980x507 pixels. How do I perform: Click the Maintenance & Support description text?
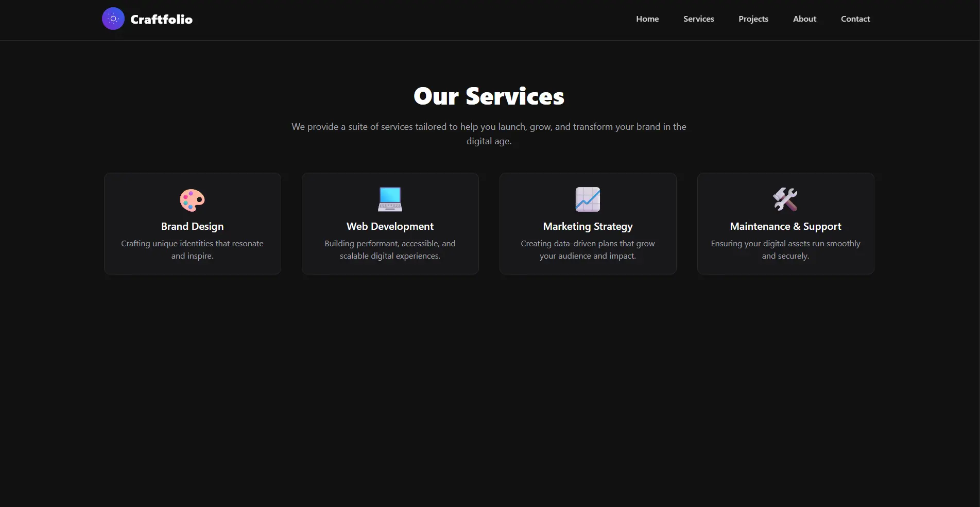pos(785,249)
